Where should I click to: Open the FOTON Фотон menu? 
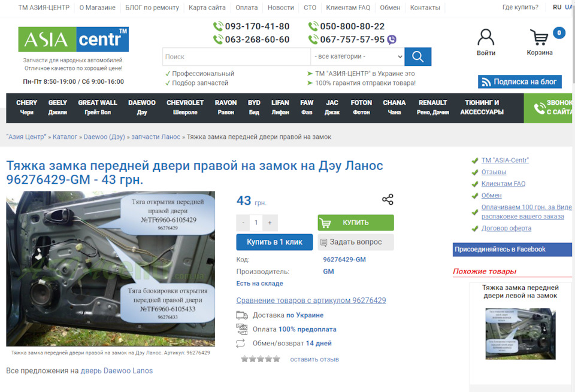point(361,107)
